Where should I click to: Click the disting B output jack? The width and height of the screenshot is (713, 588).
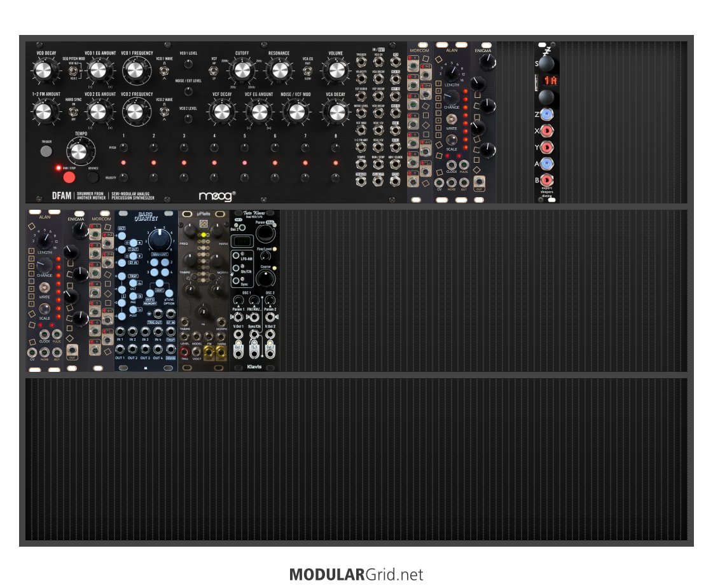546,180
